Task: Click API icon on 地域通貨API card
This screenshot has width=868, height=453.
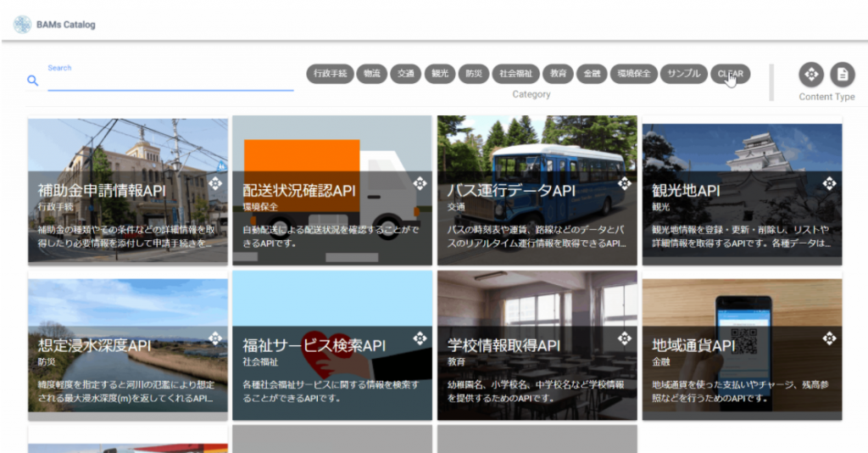Action: (829, 338)
